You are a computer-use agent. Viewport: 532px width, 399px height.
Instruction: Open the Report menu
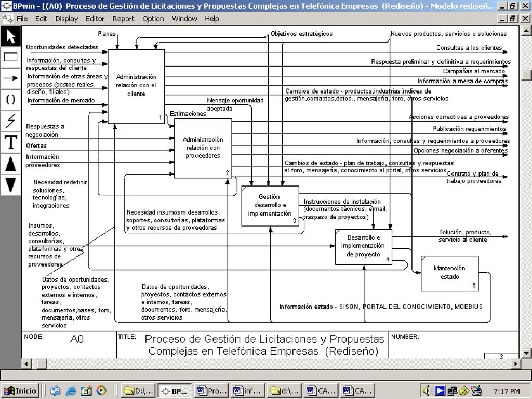click(x=123, y=19)
